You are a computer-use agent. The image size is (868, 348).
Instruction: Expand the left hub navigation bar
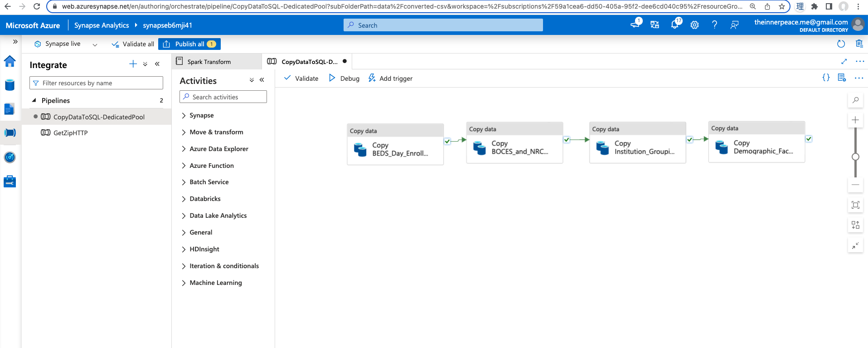coord(15,42)
